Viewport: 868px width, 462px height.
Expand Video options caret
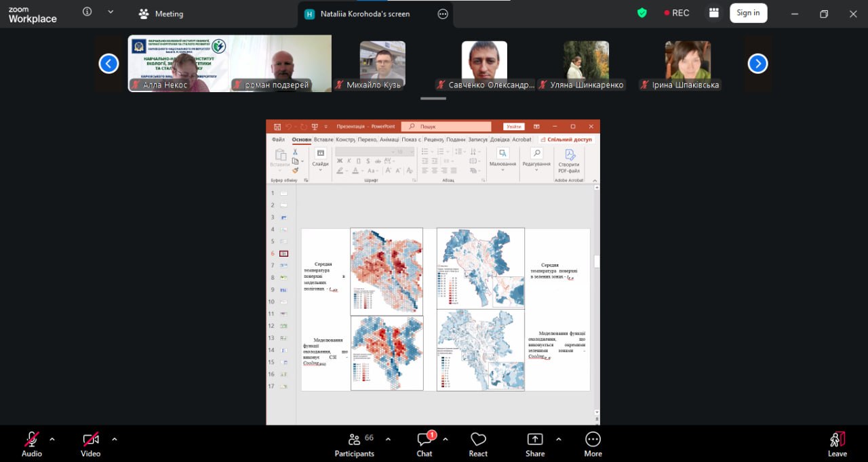(114, 439)
